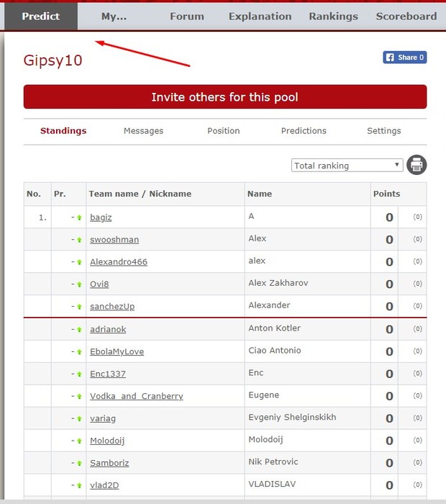Image resolution: width=446 pixels, height=504 pixels.
Task: Click green up arrow in Samboriz row
Action: [79, 463]
